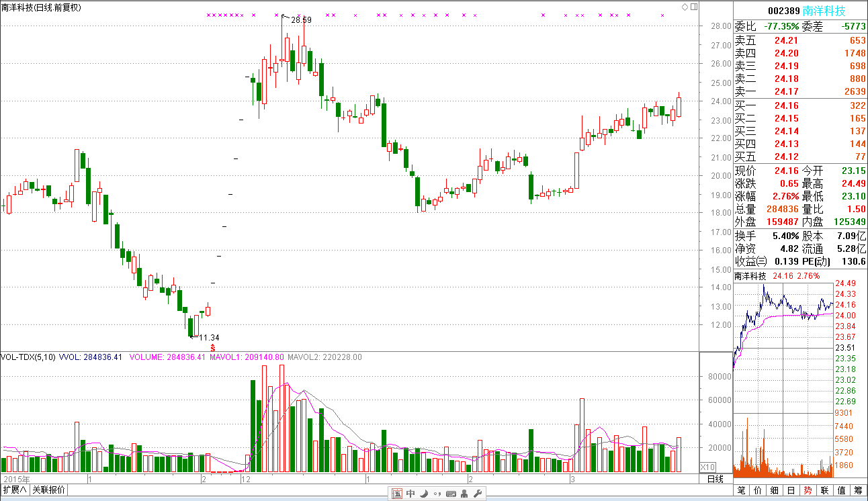Click 买五 price 24.12
Screen dimensions: 868x501
[x=787, y=156]
